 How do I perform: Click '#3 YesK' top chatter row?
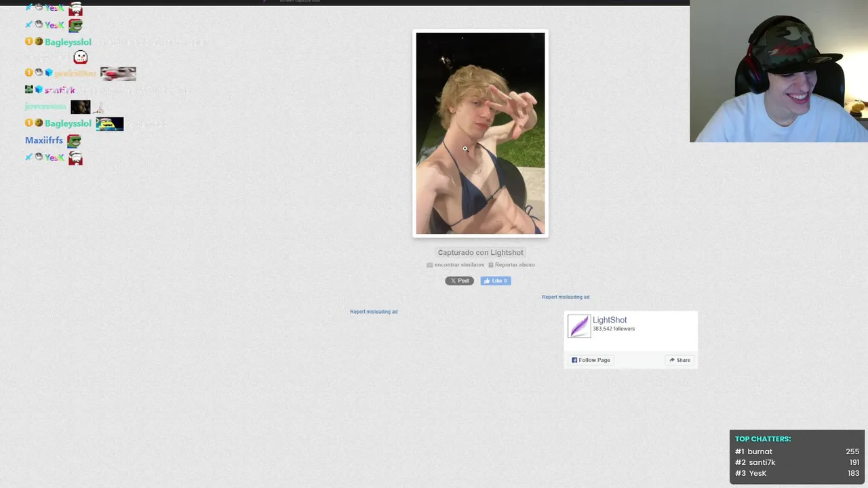(x=797, y=473)
